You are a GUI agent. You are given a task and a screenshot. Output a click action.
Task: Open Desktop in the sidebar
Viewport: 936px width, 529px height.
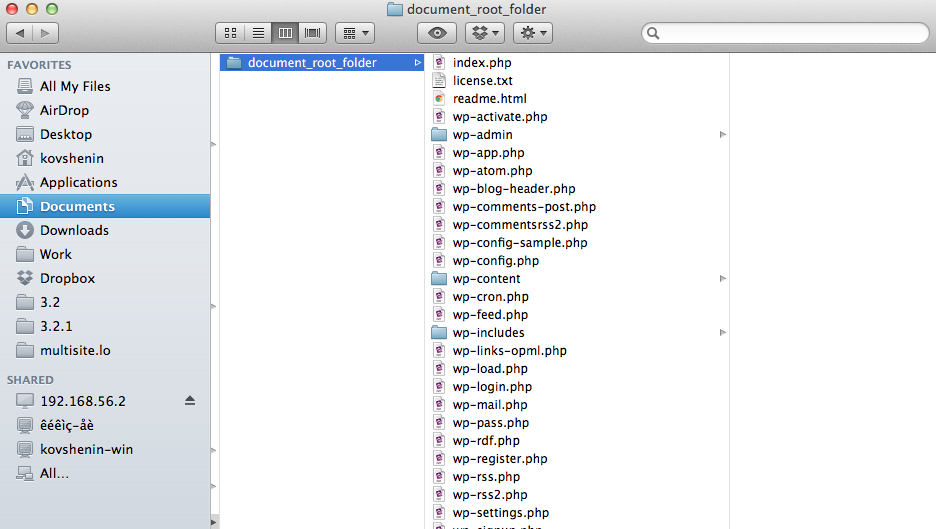105,134
